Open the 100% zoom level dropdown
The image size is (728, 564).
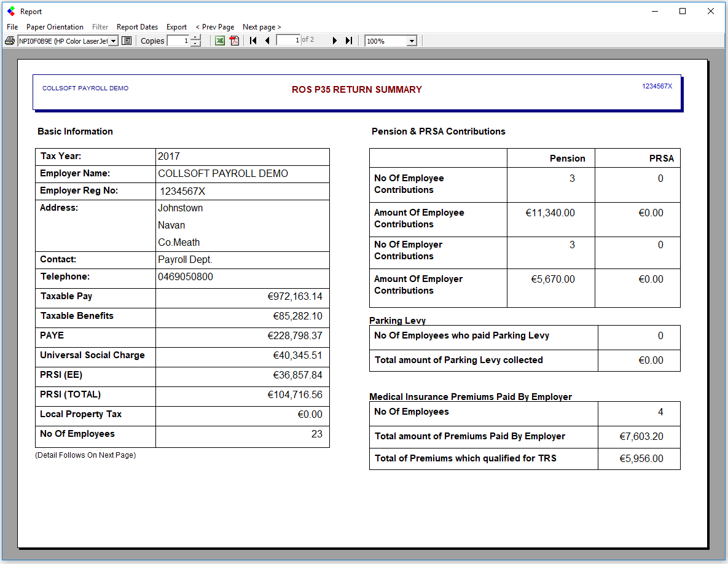coord(412,41)
